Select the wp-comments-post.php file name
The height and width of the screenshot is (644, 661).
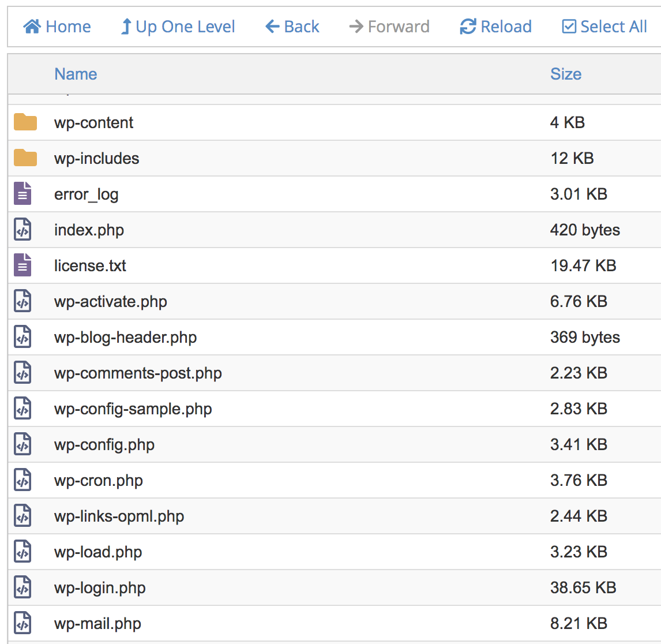pos(138,374)
